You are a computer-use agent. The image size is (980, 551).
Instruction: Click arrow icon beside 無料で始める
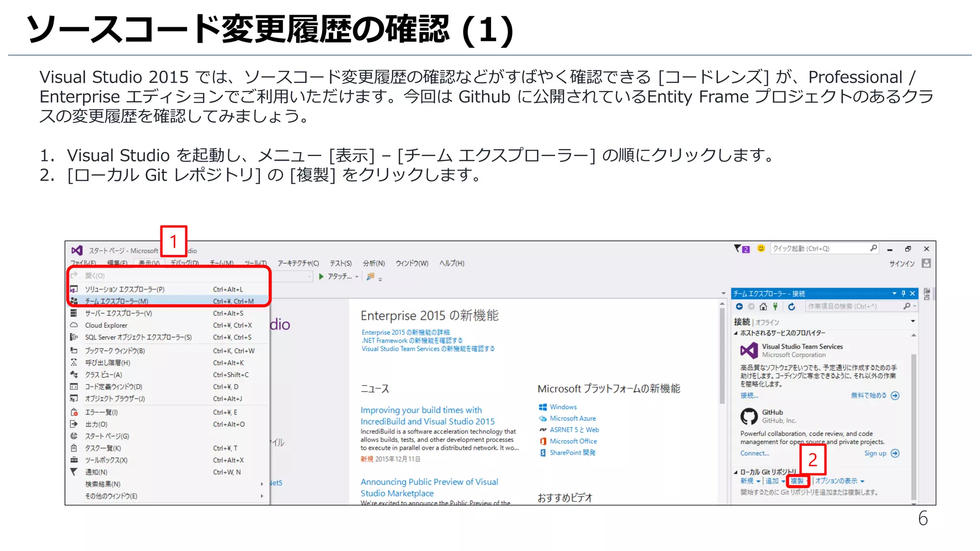tap(895, 396)
